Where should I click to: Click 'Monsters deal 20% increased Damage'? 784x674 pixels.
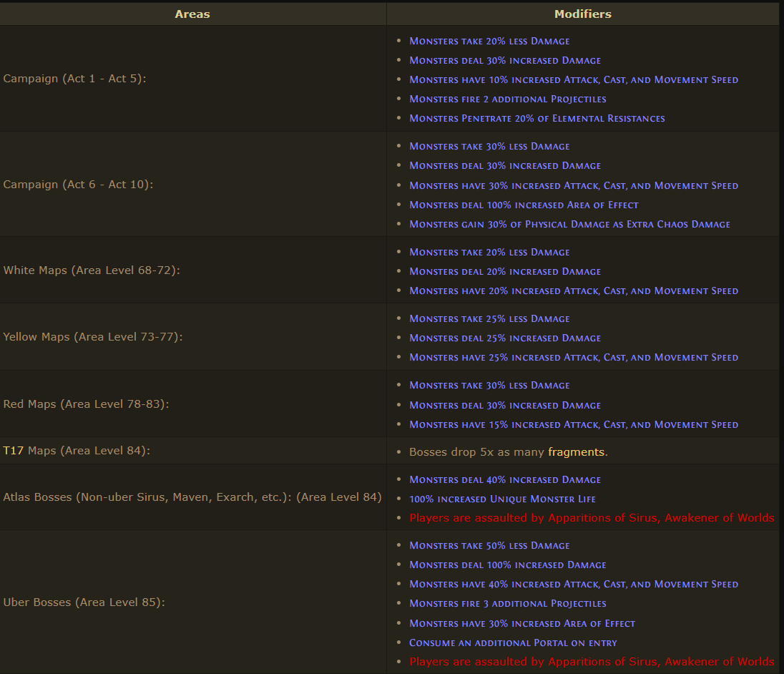click(x=505, y=271)
